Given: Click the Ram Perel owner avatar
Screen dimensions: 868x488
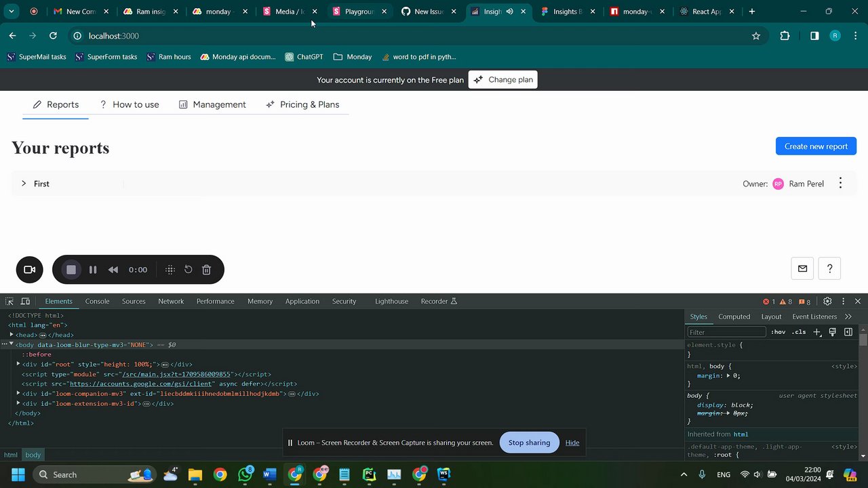Looking at the screenshot, I should [x=778, y=184].
